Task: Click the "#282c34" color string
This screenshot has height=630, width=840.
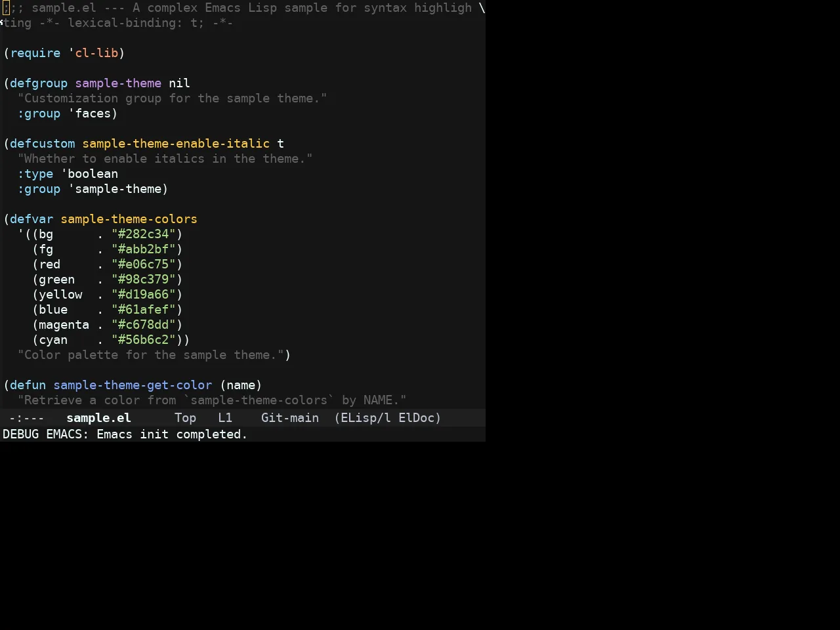Action: (x=144, y=234)
